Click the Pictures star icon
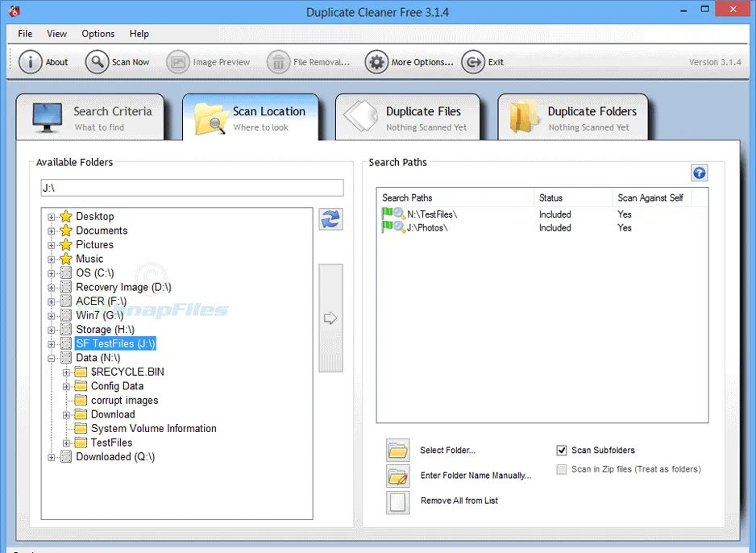The width and height of the screenshot is (756, 553). (x=66, y=244)
